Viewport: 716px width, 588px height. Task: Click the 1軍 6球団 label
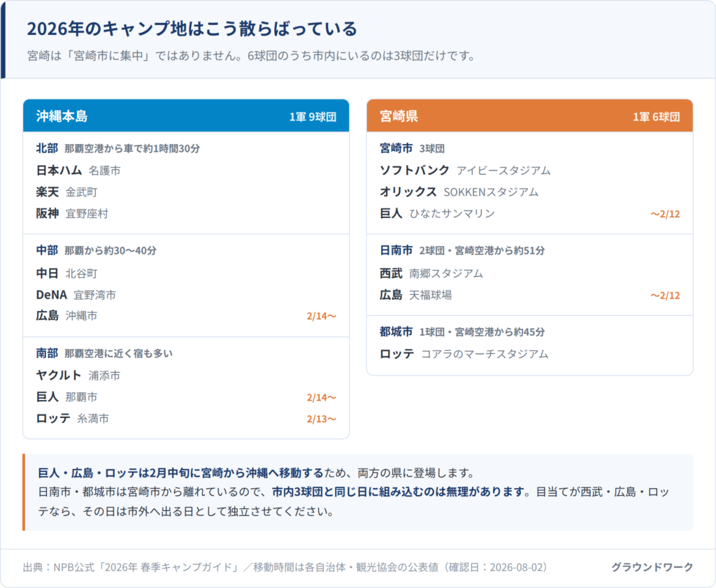pyautogui.click(x=656, y=117)
